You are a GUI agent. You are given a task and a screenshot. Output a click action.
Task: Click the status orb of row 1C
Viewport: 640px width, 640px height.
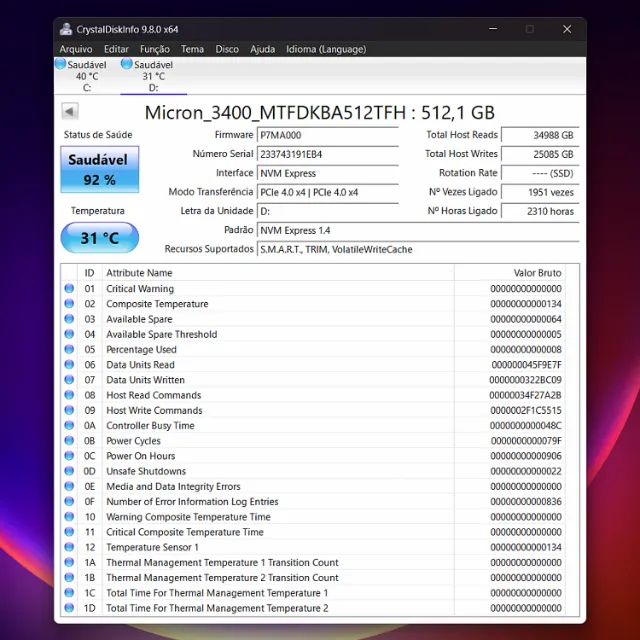69,592
